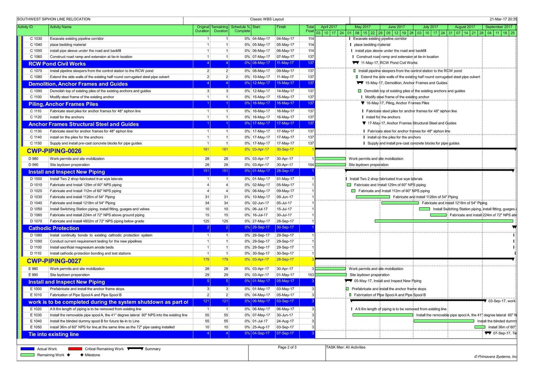
Task: Click the diamond beside the Milestone label
Action: [82, 355]
